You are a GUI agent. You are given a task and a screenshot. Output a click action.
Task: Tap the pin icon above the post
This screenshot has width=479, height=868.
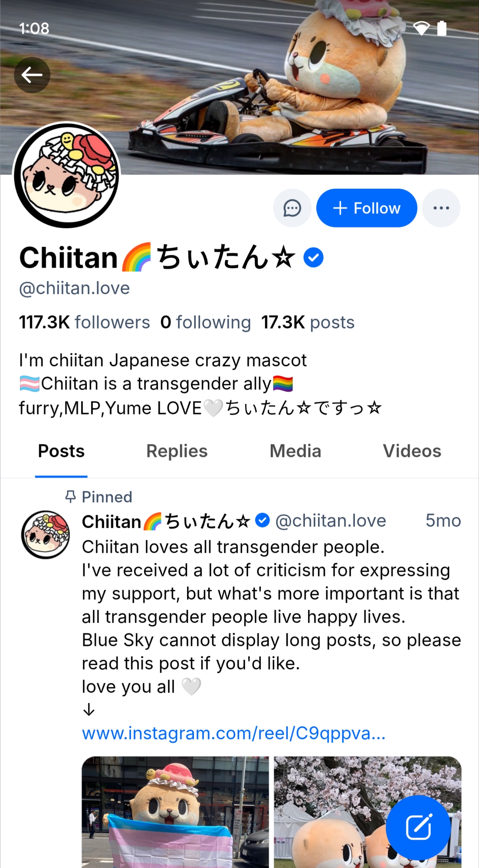point(70,496)
